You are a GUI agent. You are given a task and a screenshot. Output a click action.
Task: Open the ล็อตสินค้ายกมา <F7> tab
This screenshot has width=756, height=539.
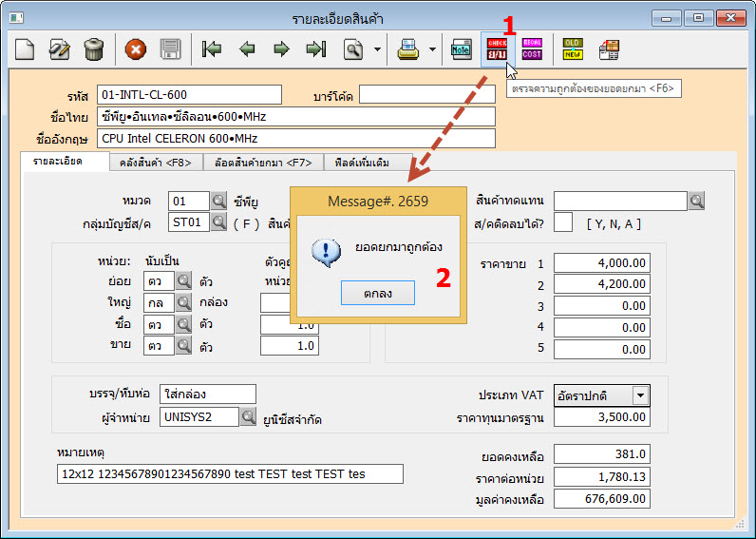(263, 163)
